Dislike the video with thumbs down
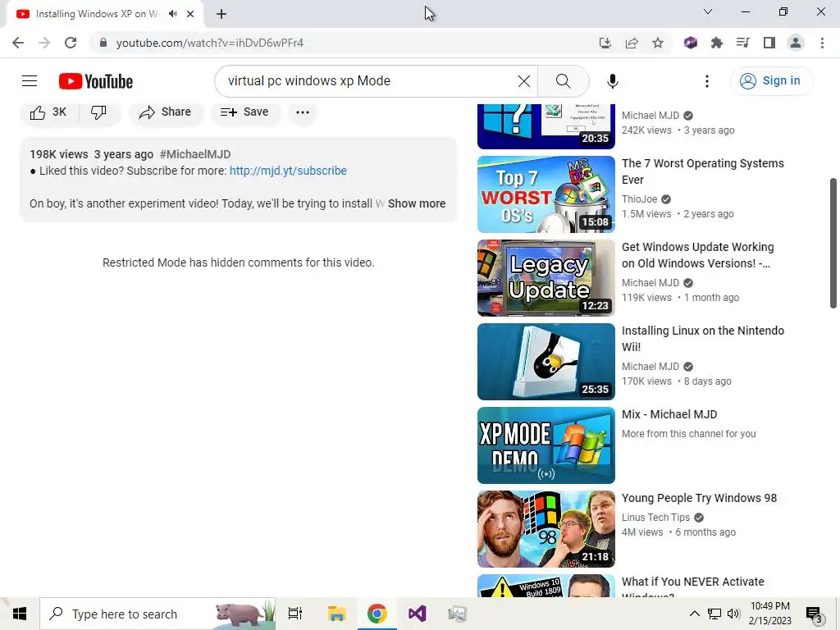This screenshot has width=840, height=630. tap(99, 112)
